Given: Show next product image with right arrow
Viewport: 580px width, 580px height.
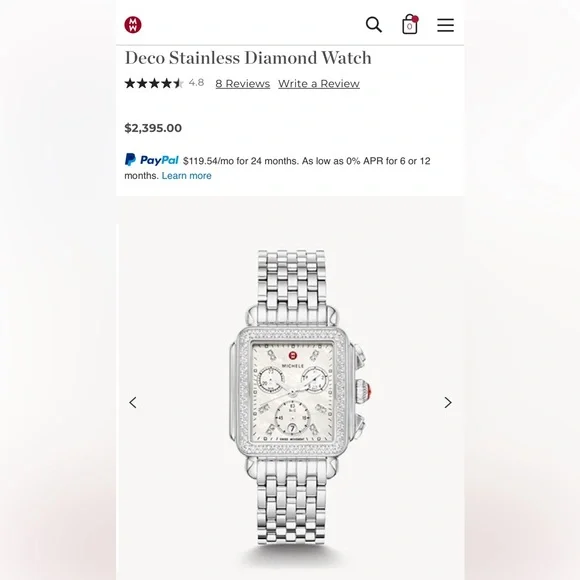Looking at the screenshot, I should pyautogui.click(x=448, y=402).
